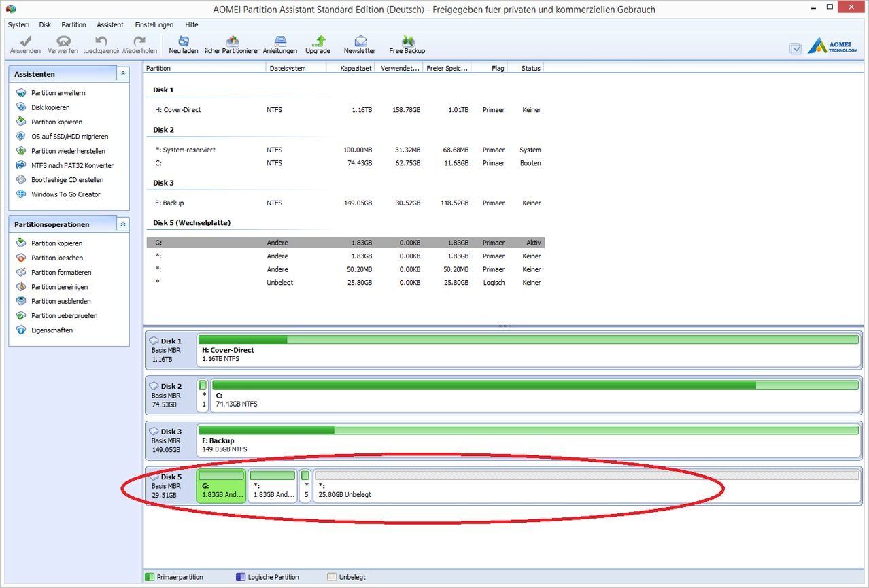Open the Sicher Partitionieren toolbar tool

pyautogui.click(x=232, y=46)
